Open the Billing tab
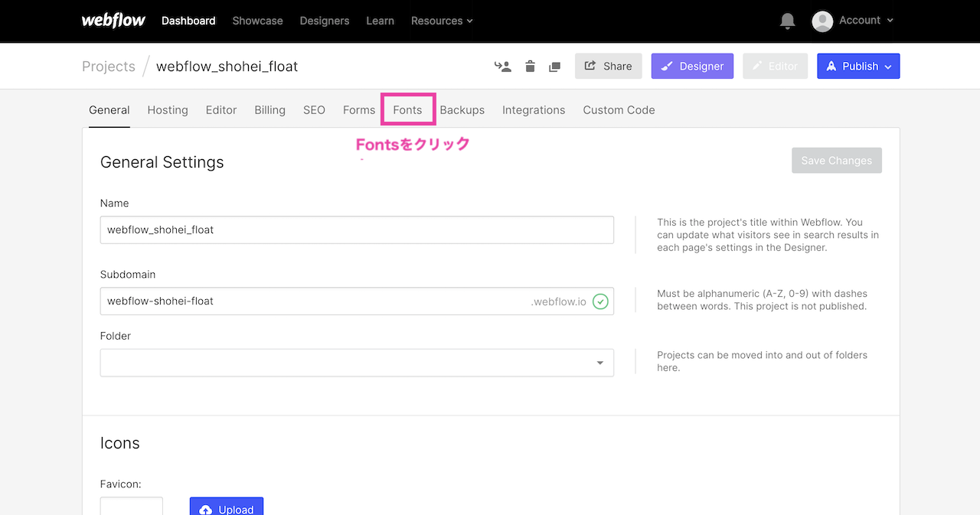Image resolution: width=980 pixels, height=515 pixels. coord(269,110)
